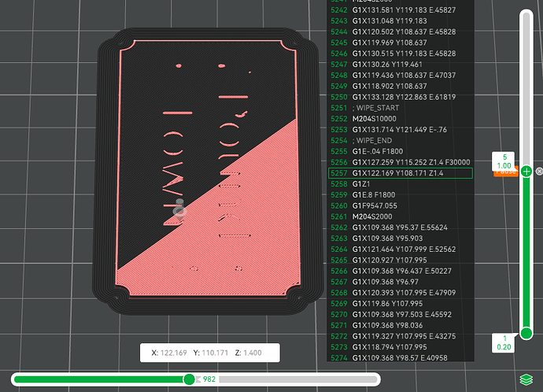The width and height of the screenshot is (543, 392).
Task: Select line 5261 M204S2000
Action: click(401, 216)
